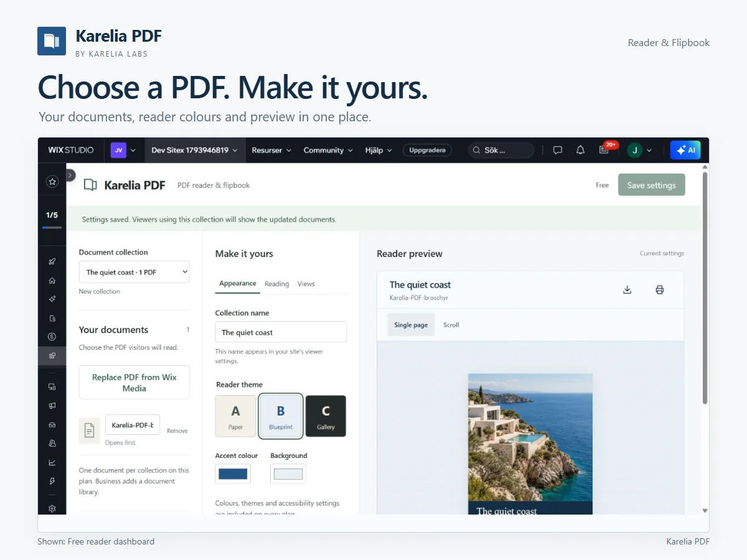Open the circled dollar payments icon
This screenshot has width=747, height=560.
pyautogui.click(x=52, y=337)
